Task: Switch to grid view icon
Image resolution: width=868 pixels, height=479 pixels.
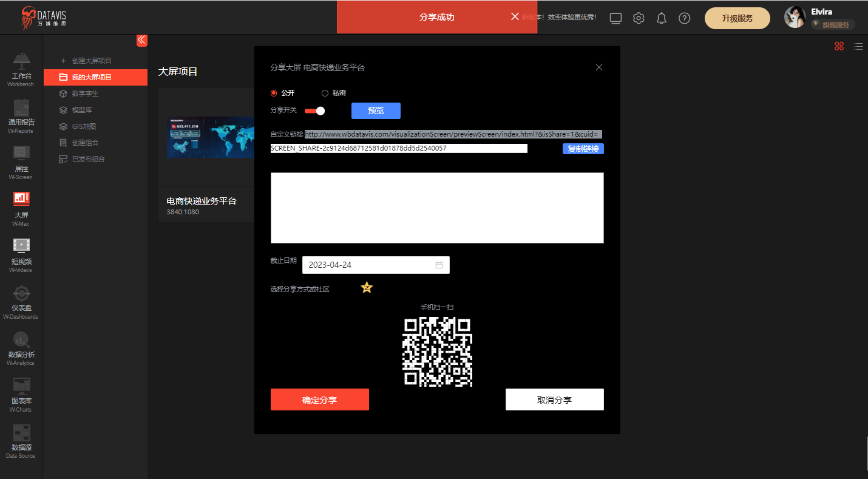Action: tap(839, 46)
